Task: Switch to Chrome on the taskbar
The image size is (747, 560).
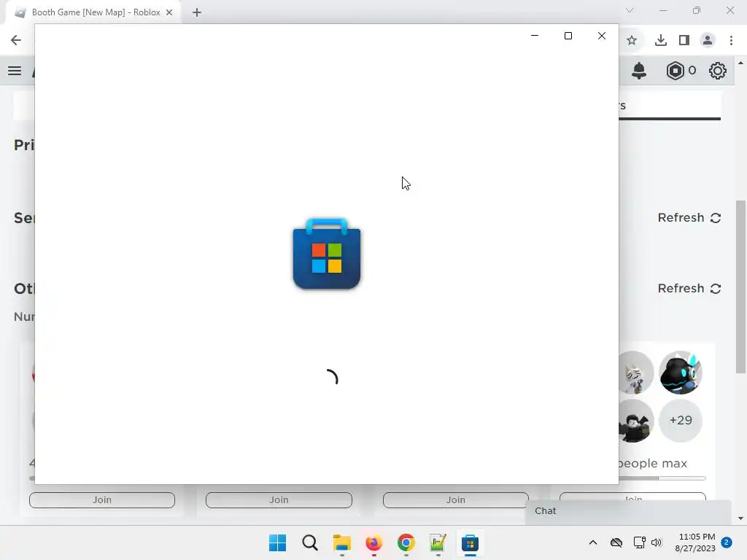Action: [x=406, y=542]
